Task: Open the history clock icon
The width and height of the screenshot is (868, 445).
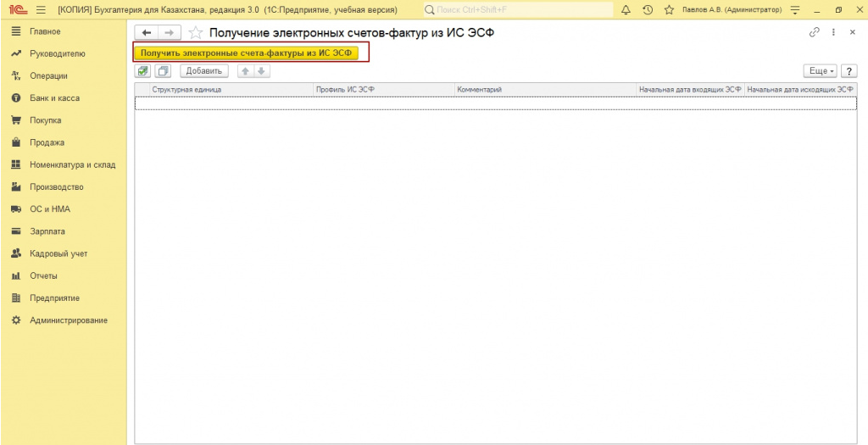Action: point(648,9)
